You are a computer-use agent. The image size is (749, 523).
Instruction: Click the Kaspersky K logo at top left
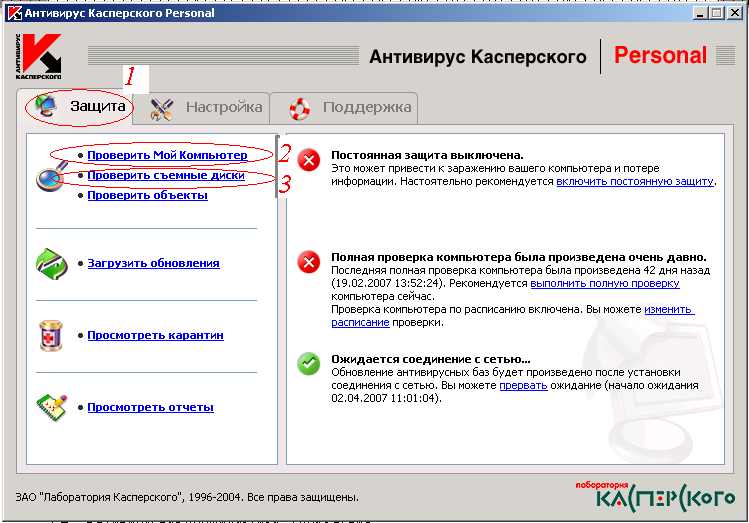(x=38, y=56)
